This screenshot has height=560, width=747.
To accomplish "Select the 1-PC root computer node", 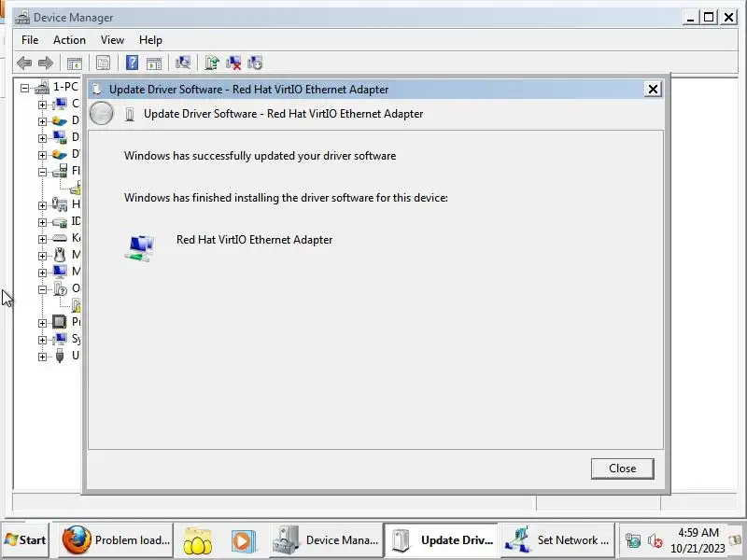I will [65, 87].
